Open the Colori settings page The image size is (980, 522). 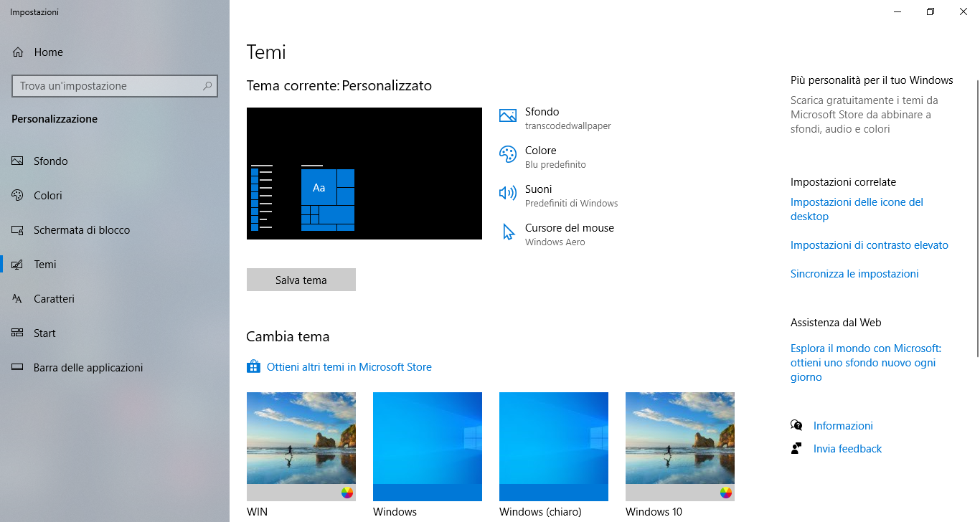click(x=115, y=196)
